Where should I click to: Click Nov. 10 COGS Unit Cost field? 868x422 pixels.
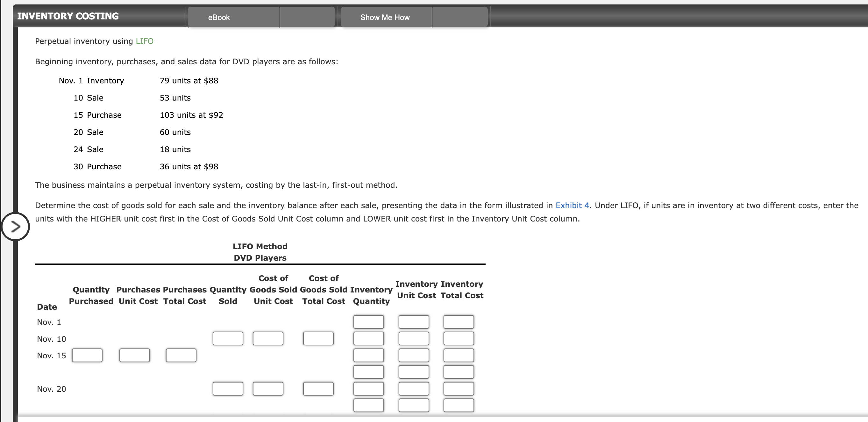coord(268,339)
